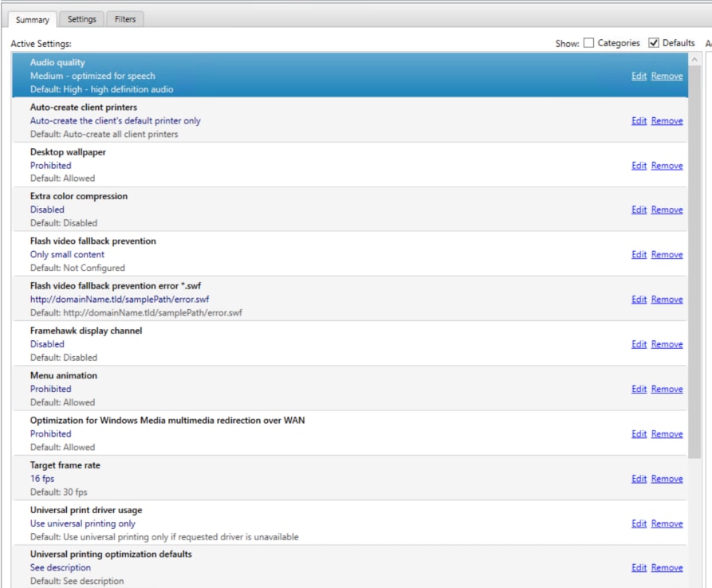Edit Flash video fallback prevention setting
This screenshot has height=588, width=712.
click(x=639, y=254)
